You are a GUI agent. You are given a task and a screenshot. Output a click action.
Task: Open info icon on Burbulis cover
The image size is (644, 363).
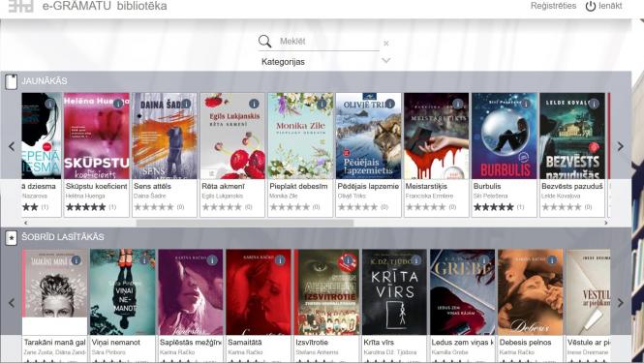click(526, 104)
